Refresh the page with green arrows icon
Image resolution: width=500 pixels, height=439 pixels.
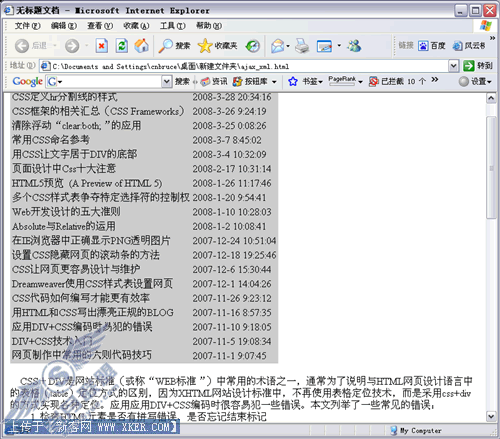coord(122,46)
